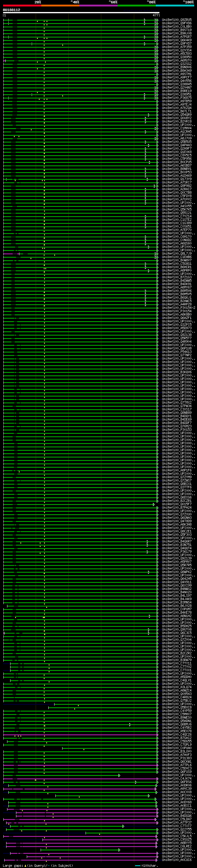The width and height of the screenshot is (197, 868).
Task: Select hit label UniRef100_B9ST19
Action: tap(177, 30)
